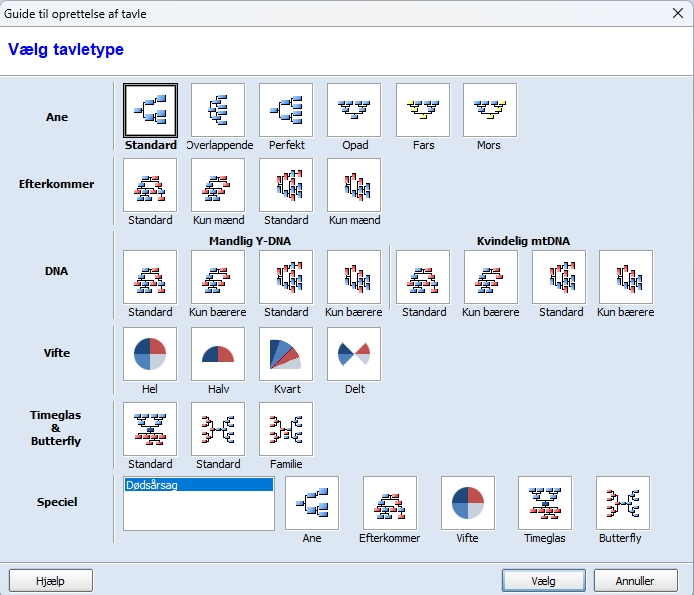Choose the Familie butterfly chart icon
Viewport: 694px width, 595px height.
[286, 429]
